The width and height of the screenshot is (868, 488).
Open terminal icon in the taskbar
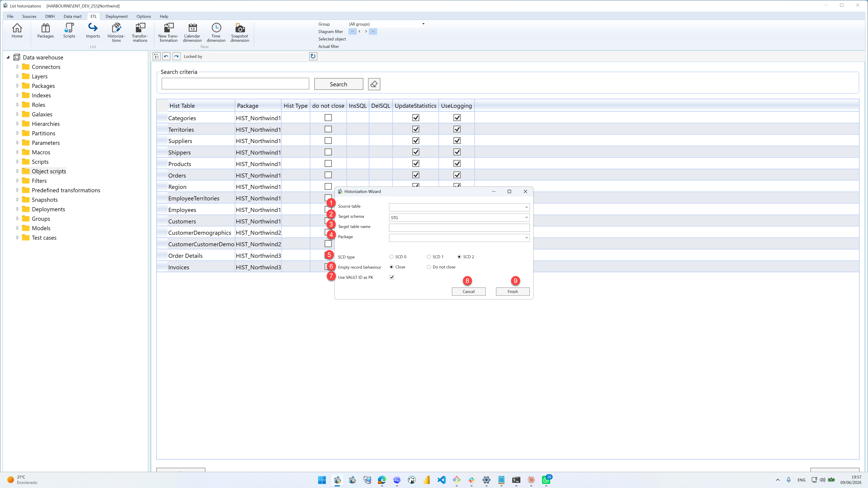[x=516, y=480]
